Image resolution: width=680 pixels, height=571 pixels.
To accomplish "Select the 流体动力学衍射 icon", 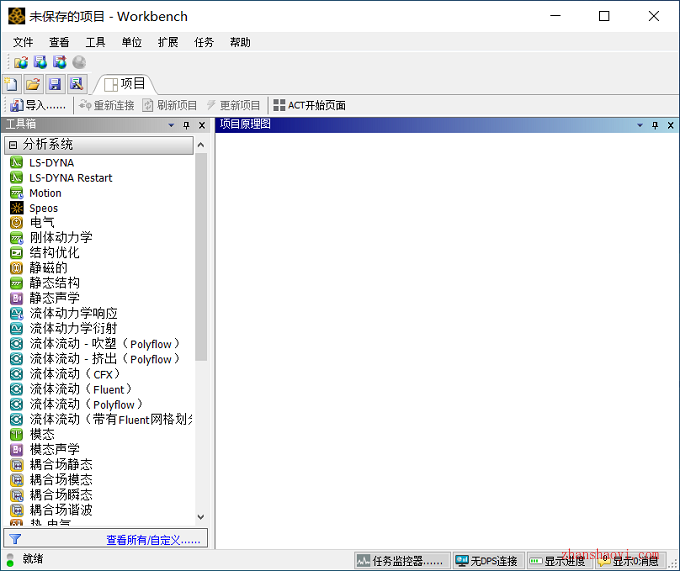I will coord(16,329).
